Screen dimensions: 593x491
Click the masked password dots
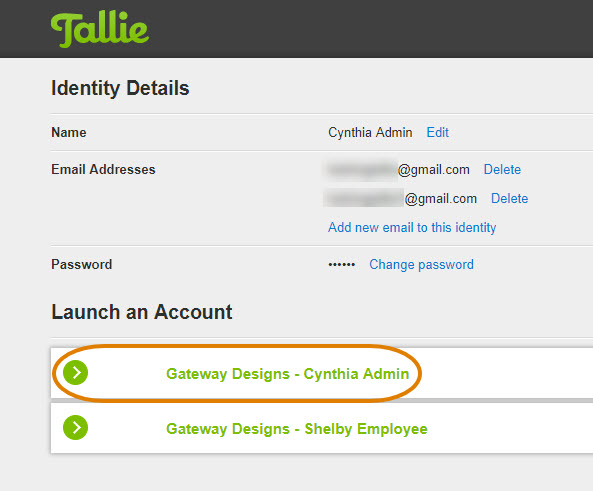click(x=342, y=264)
